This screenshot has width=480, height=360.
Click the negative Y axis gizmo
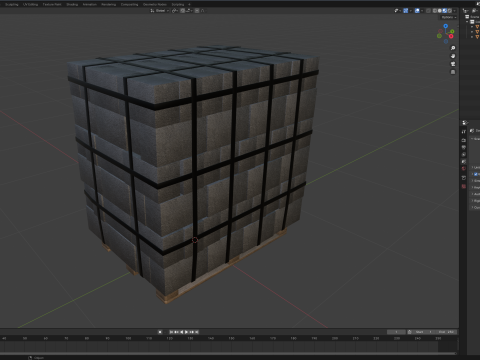[x=439, y=36]
